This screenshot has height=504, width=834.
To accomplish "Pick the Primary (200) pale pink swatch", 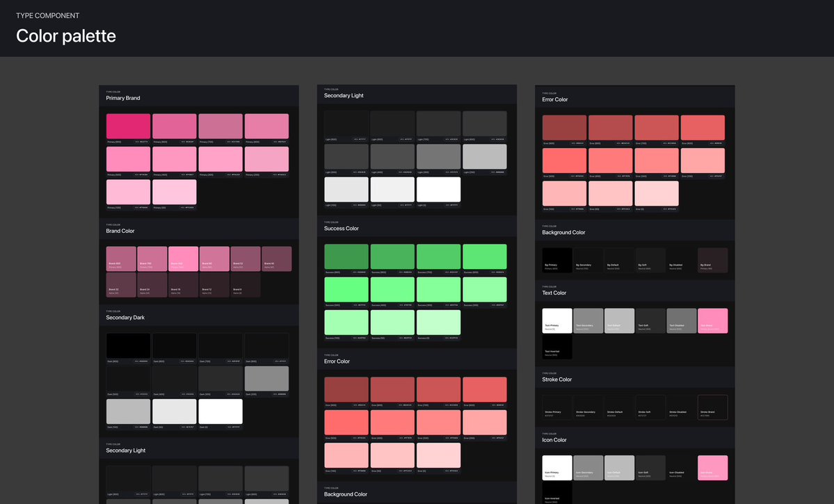I will [x=266, y=159].
